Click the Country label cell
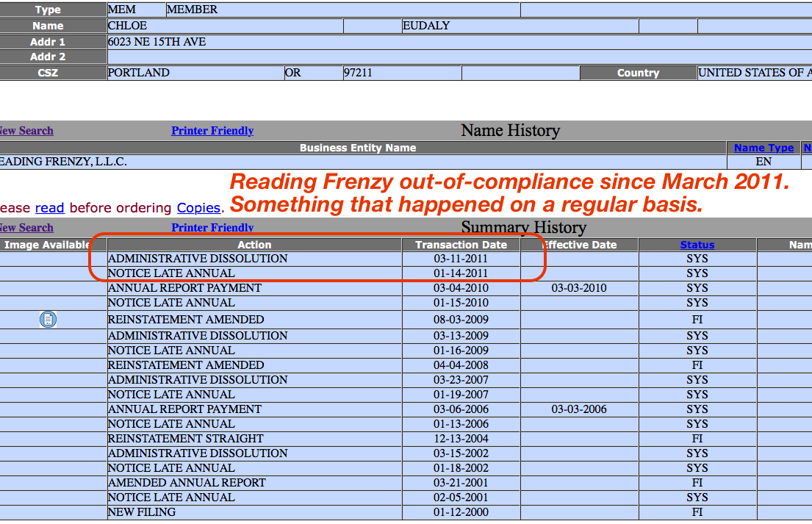 pyautogui.click(x=638, y=73)
